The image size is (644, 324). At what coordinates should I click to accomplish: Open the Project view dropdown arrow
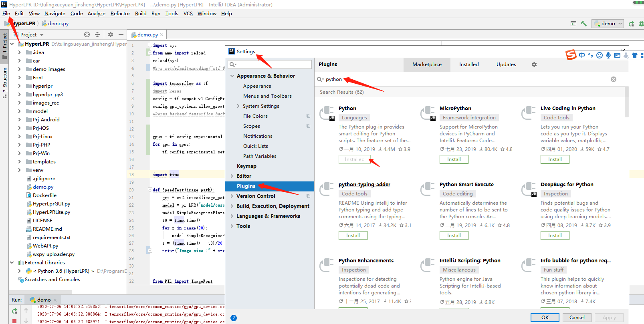(x=42, y=35)
